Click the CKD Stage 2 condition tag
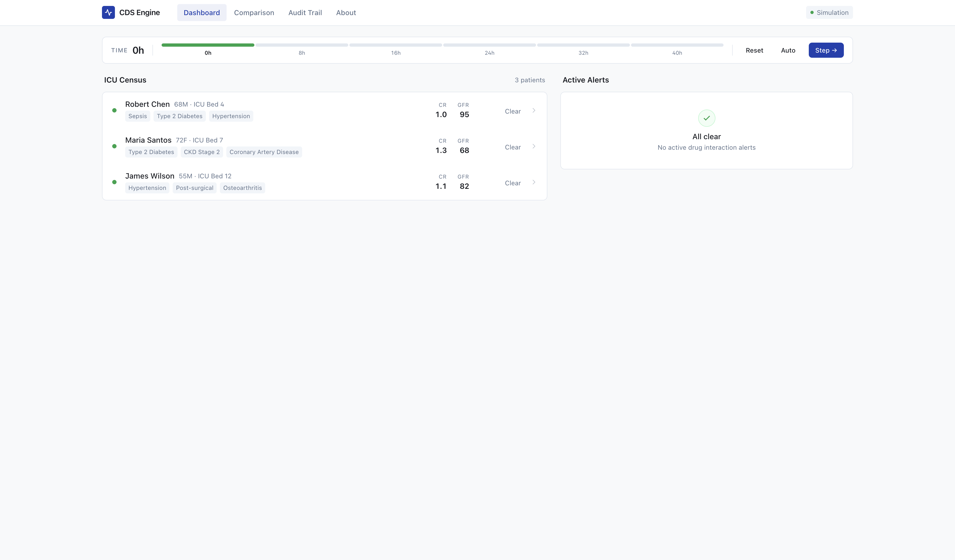 202,152
